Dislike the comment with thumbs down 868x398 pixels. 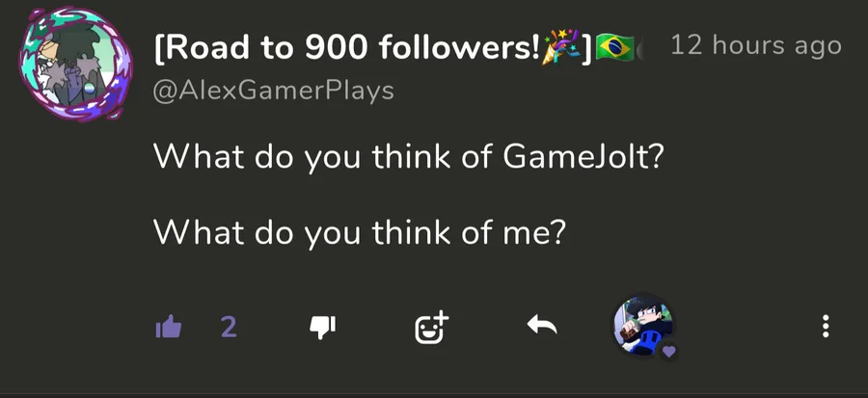[321, 328]
